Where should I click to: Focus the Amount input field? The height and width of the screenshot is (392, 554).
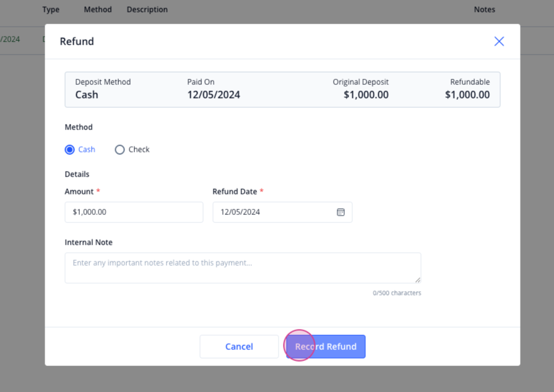[x=134, y=212]
